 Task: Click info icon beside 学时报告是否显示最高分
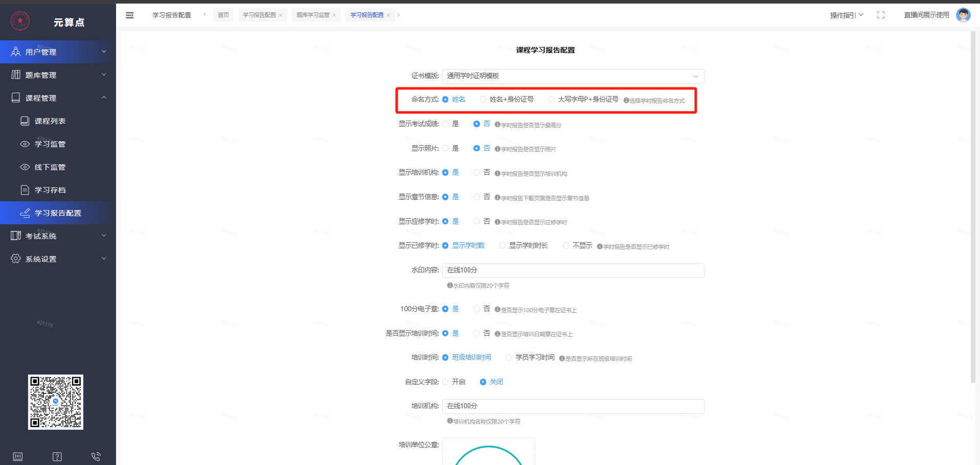(x=497, y=124)
